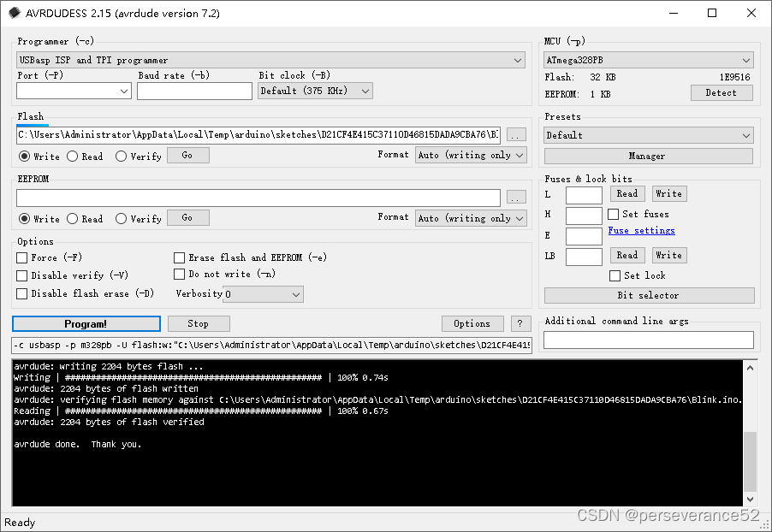This screenshot has width=772, height=532.
Task: Select Flash Write radio button
Action: coord(24,157)
